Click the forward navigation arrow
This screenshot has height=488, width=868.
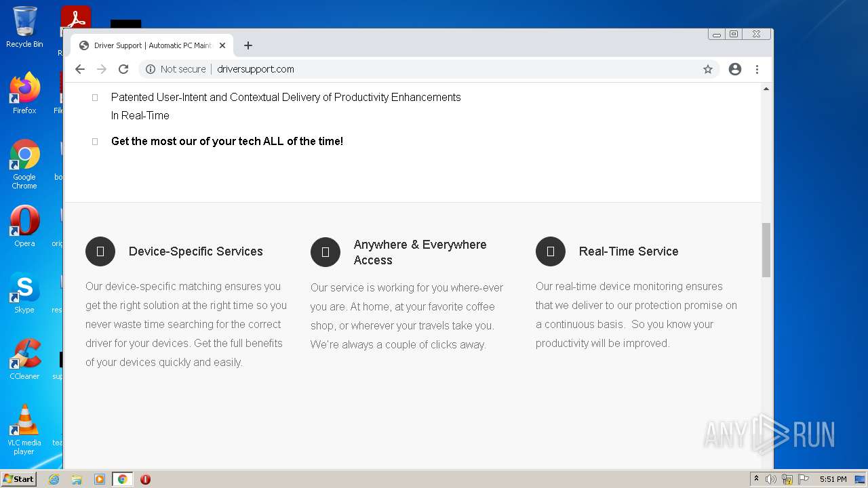tap(102, 69)
